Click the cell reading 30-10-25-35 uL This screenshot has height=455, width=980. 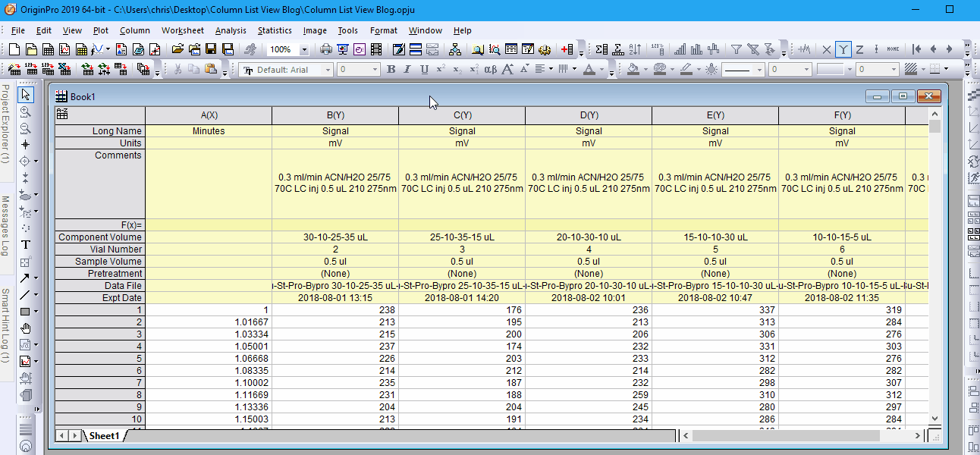(x=335, y=237)
